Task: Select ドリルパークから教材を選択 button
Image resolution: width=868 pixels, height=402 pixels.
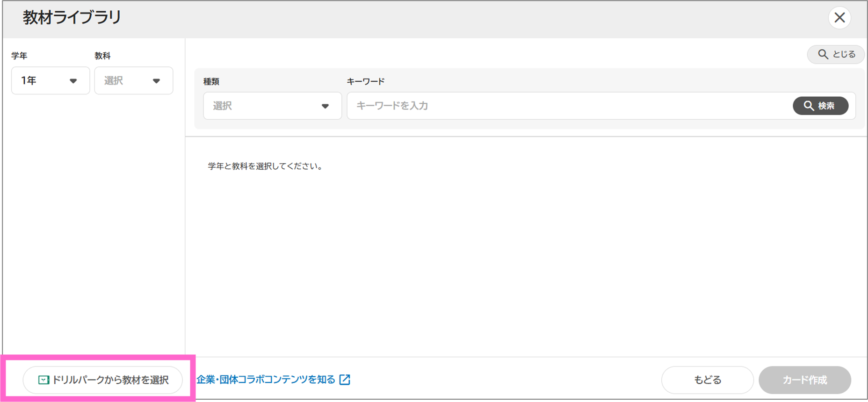Action: pos(103,380)
